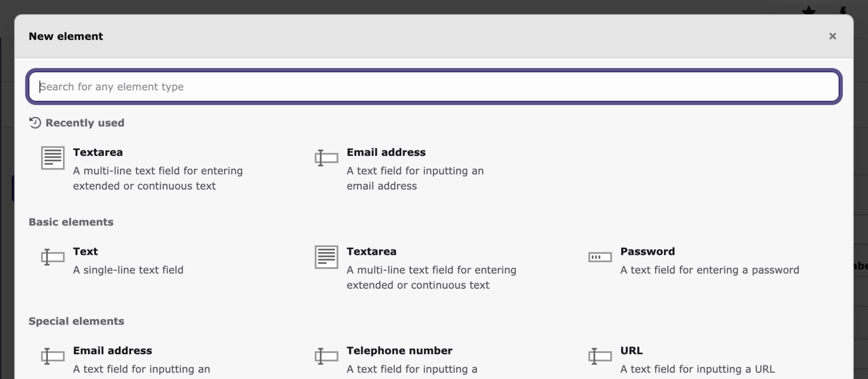The width and height of the screenshot is (868, 379).
Task: Choose Text title in Basic elements
Action: tap(85, 251)
